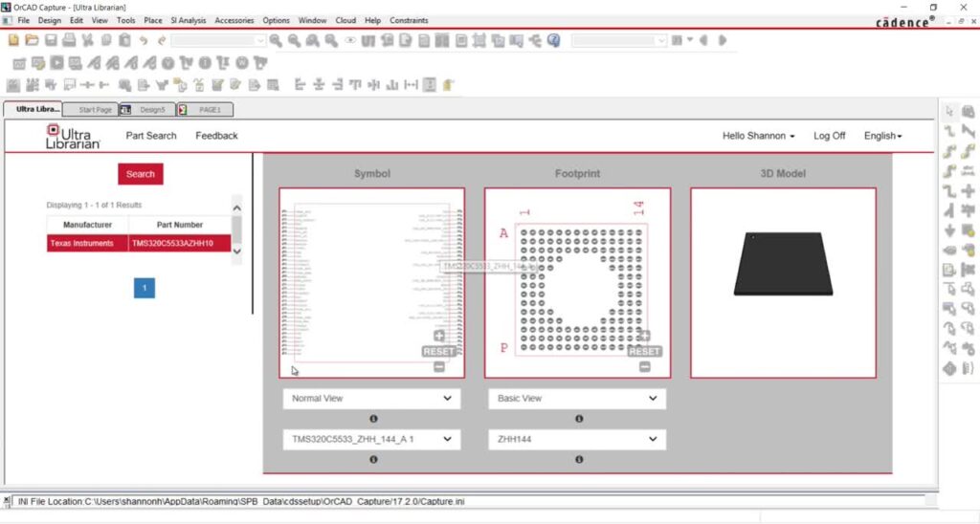Screen dimensions: 980x524
Task: Open the Cloud menu
Action: [x=345, y=21]
